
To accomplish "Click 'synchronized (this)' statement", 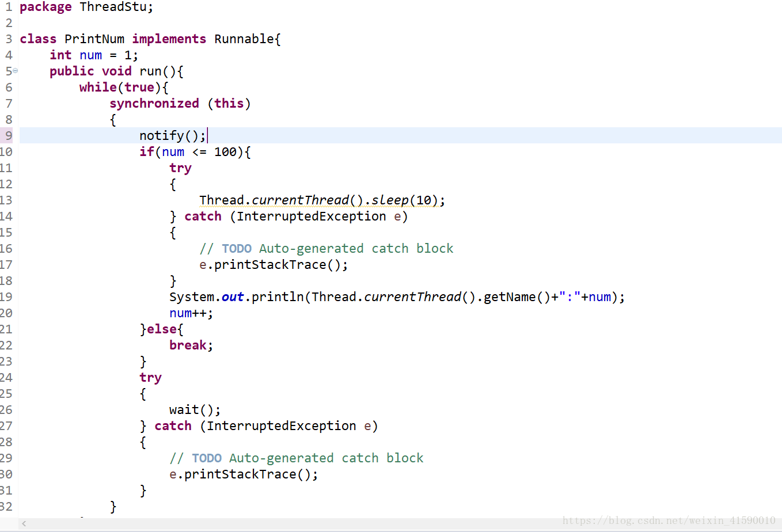I will click(180, 104).
